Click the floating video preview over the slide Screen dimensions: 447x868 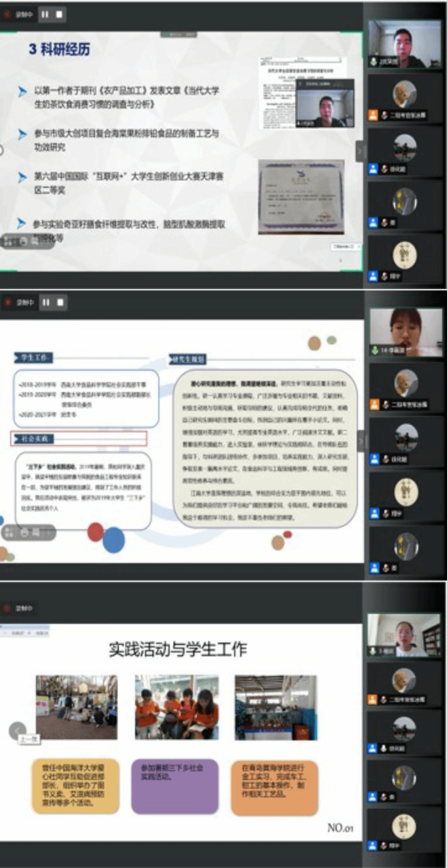point(324,104)
